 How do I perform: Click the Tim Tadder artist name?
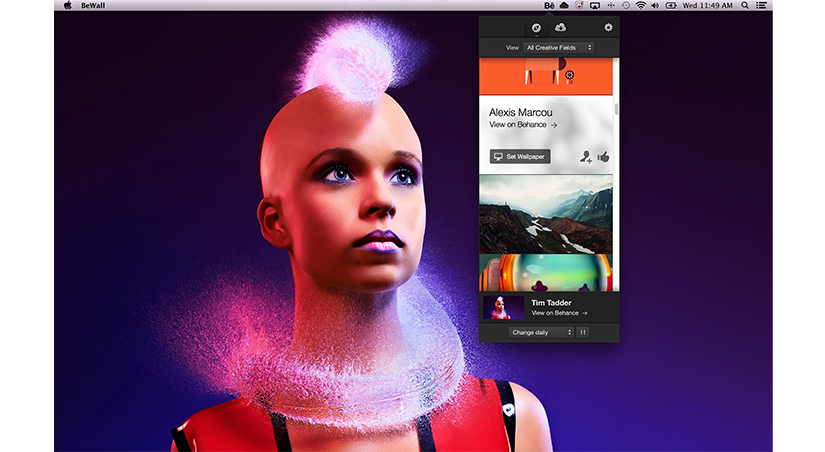pyautogui.click(x=551, y=303)
